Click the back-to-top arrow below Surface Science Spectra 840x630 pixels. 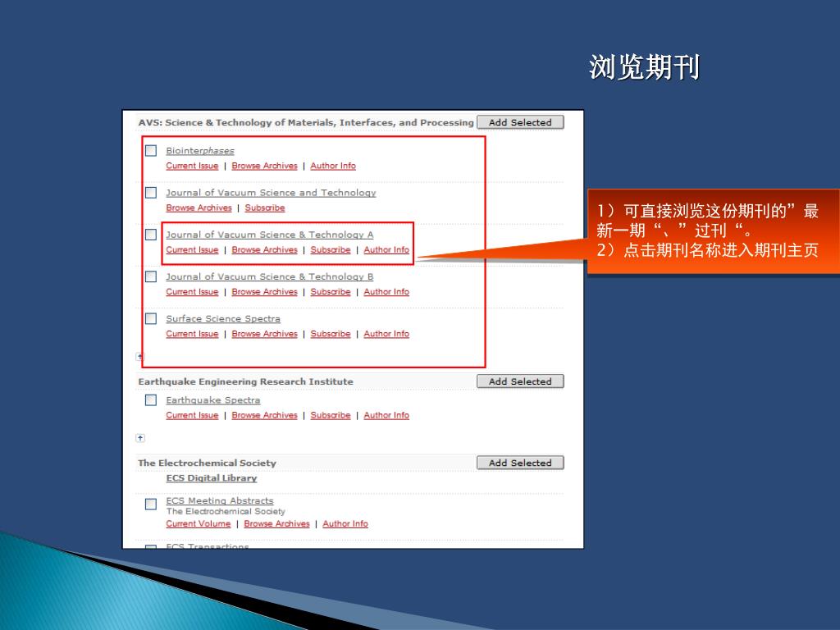click(139, 356)
